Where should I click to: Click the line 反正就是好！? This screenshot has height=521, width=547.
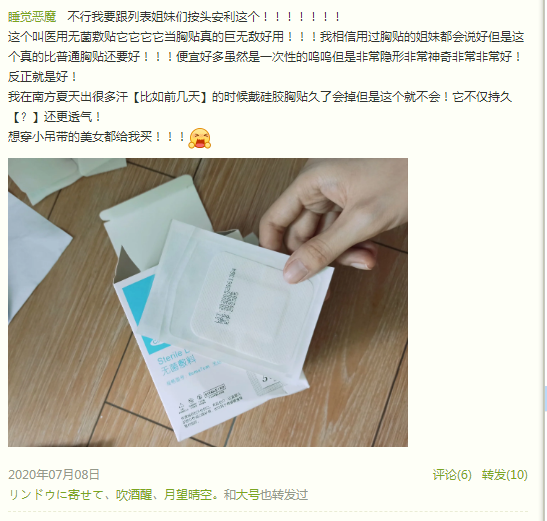(x=43, y=77)
